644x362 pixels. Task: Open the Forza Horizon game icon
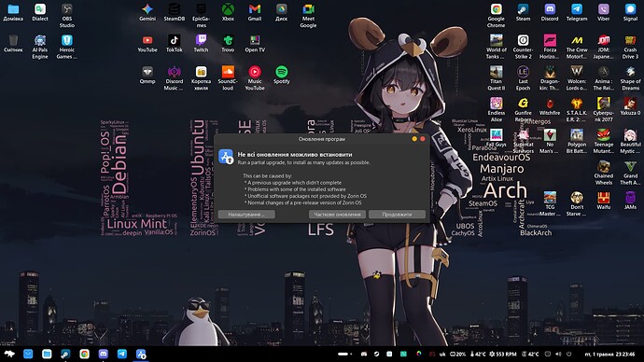pos(550,47)
